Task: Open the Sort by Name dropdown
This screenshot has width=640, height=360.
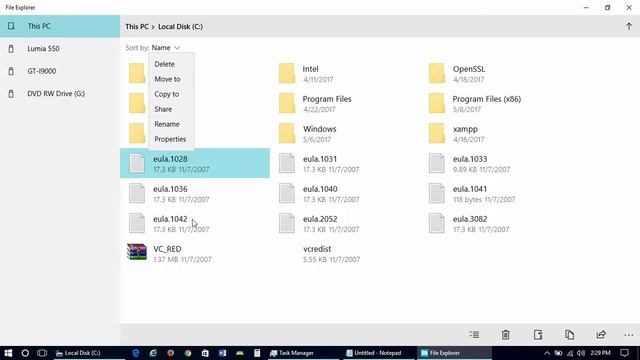Action: (166, 48)
